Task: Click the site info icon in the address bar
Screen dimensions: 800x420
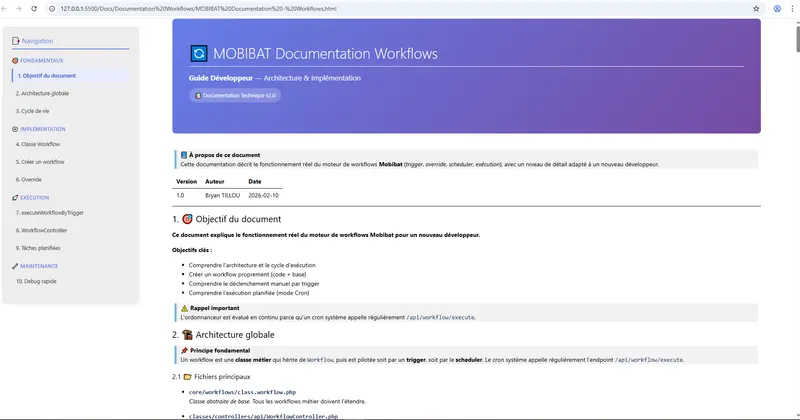Action: coord(52,9)
